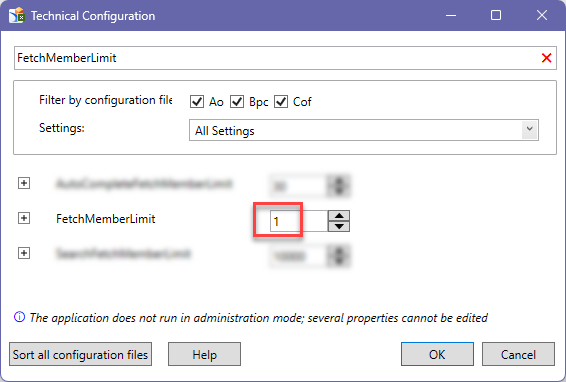Click the Technical Configuration app icon
This screenshot has width=566, height=382.
point(16,16)
